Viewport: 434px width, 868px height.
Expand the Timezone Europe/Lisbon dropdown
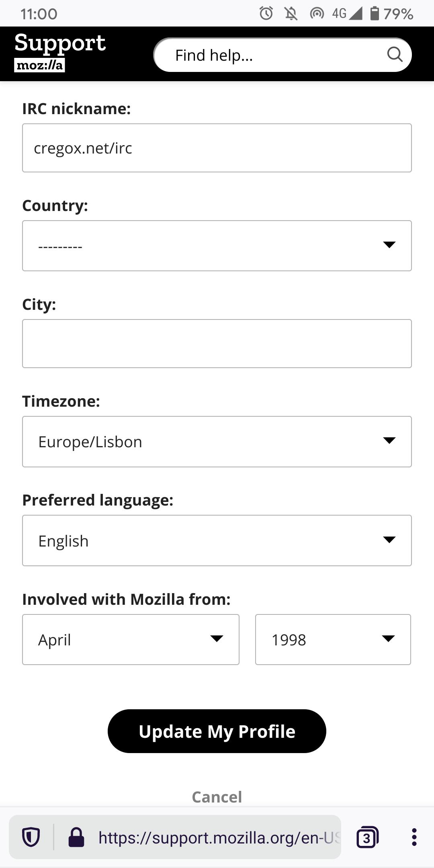point(217,441)
